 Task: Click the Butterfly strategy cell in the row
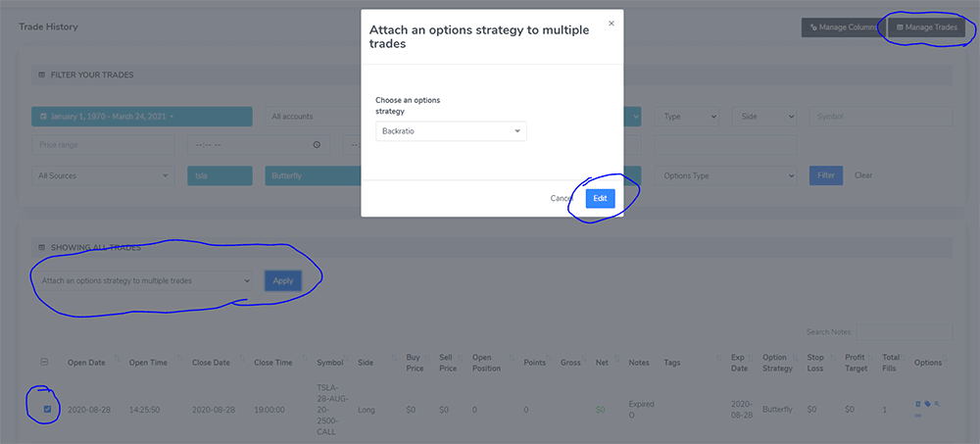coord(777,410)
